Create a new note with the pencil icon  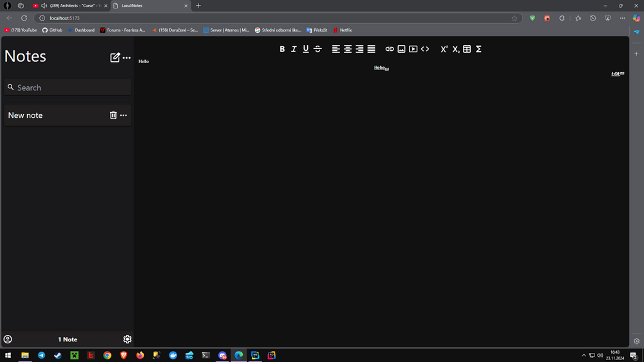115,57
